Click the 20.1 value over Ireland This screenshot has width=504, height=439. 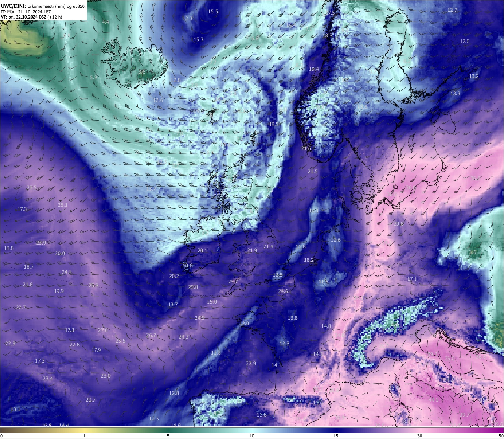202,250
